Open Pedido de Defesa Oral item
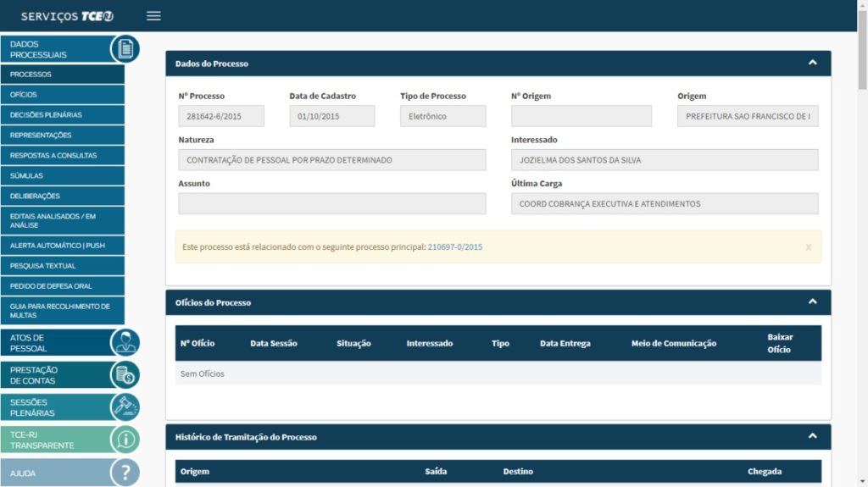Screen dimensions: 868x487 [x=63, y=286]
